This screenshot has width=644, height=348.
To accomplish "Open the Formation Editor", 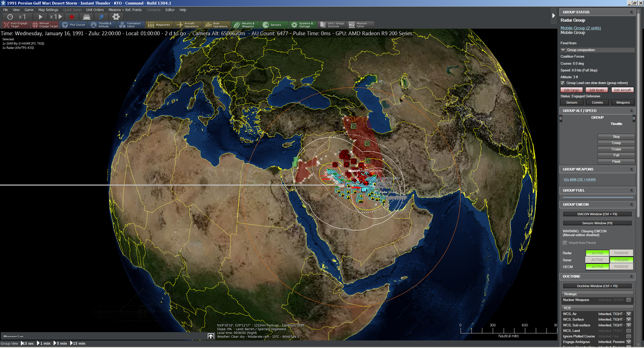I will (x=131, y=25).
